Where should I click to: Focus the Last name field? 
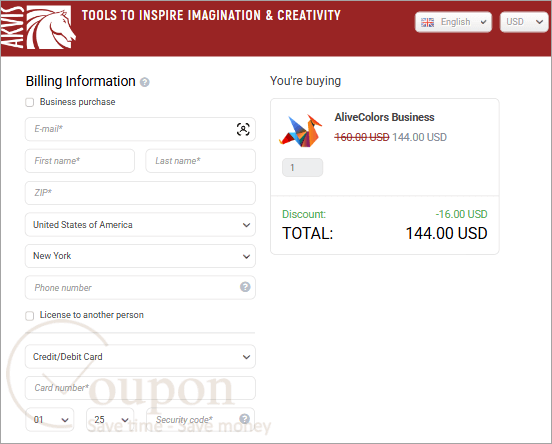(200, 161)
